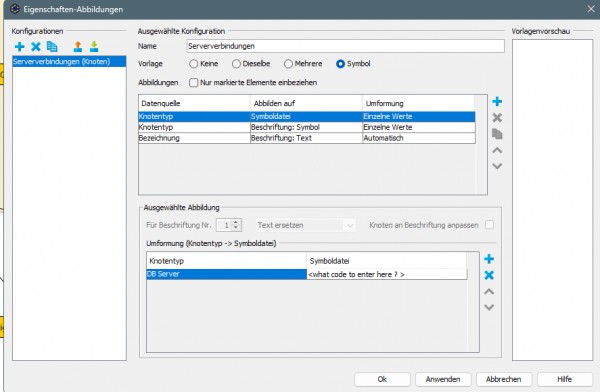Screen dimensions: 600x392
Task: Select the Beschriftung: Symbol mapping row
Action: [307, 127]
